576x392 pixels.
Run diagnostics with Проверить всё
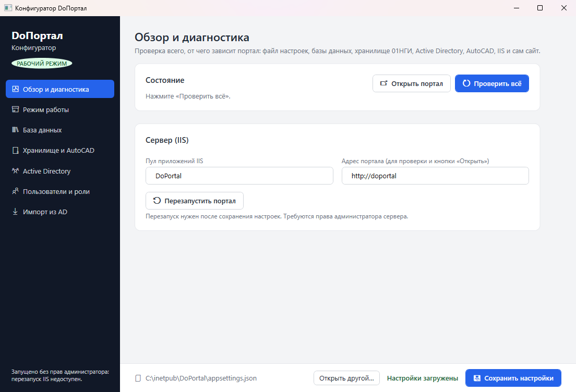coord(492,83)
